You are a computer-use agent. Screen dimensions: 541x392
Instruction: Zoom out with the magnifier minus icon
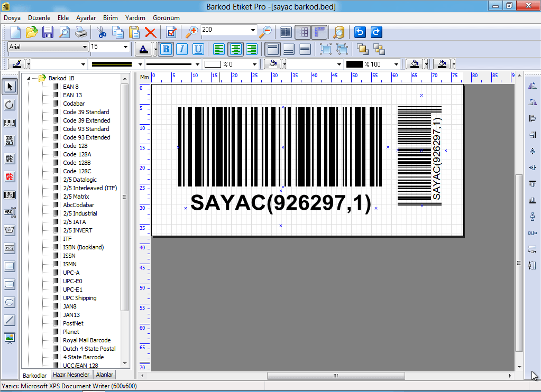pyautogui.click(x=265, y=32)
